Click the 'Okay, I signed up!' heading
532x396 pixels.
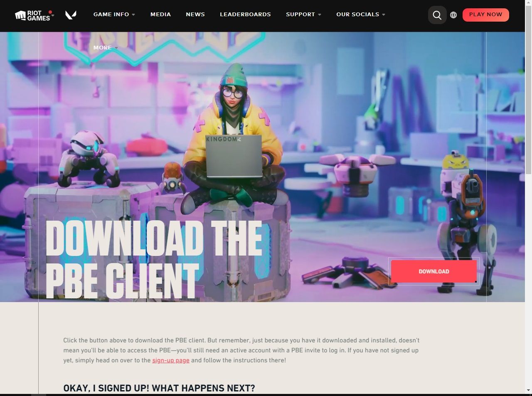pyautogui.click(x=159, y=388)
